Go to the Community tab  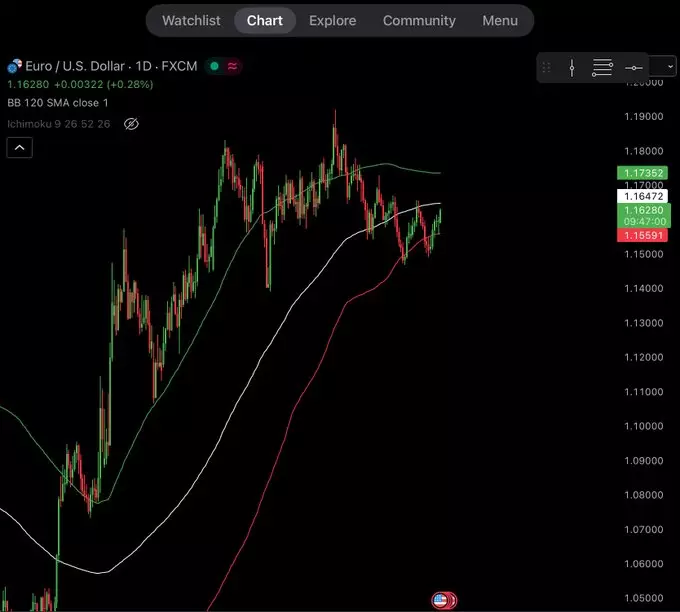point(419,20)
